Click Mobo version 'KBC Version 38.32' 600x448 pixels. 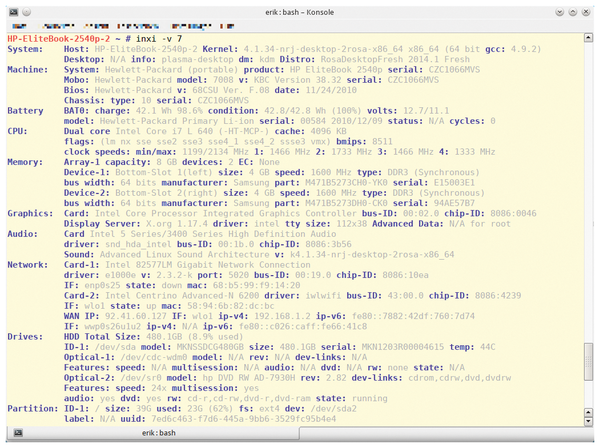pyautogui.click(x=297, y=80)
